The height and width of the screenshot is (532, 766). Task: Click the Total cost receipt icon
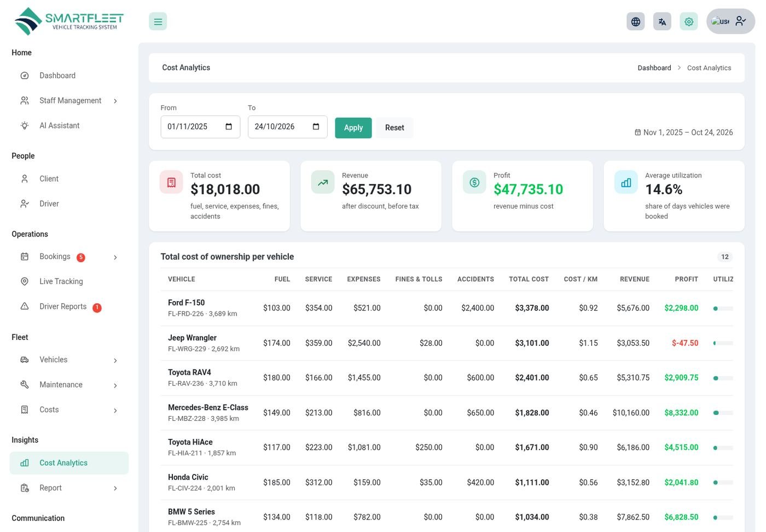click(x=171, y=182)
